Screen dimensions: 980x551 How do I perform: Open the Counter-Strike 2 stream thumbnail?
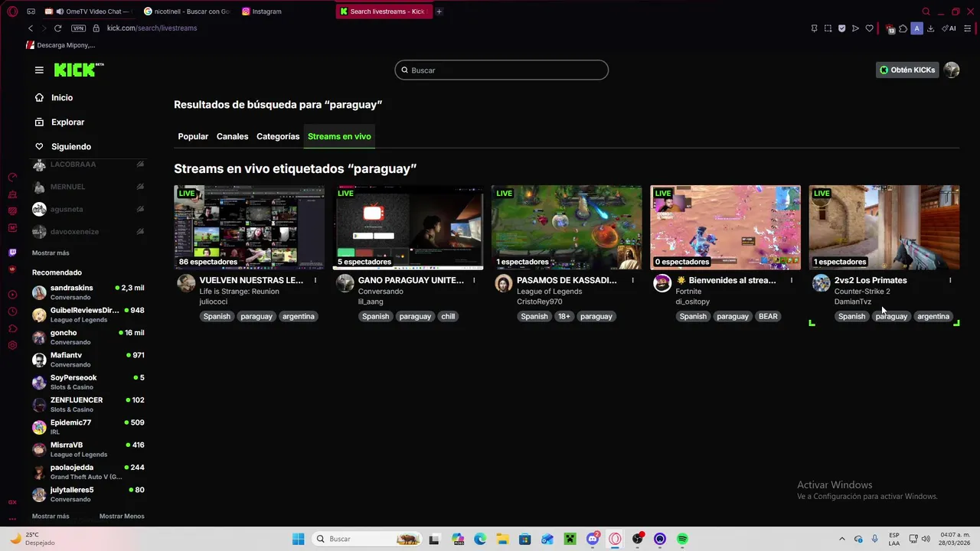click(884, 227)
